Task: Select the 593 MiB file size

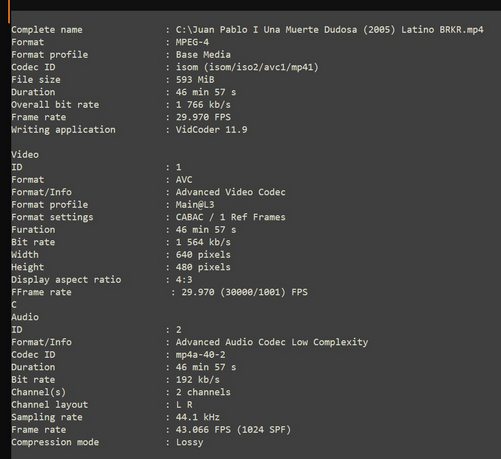Action: point(195,80)
